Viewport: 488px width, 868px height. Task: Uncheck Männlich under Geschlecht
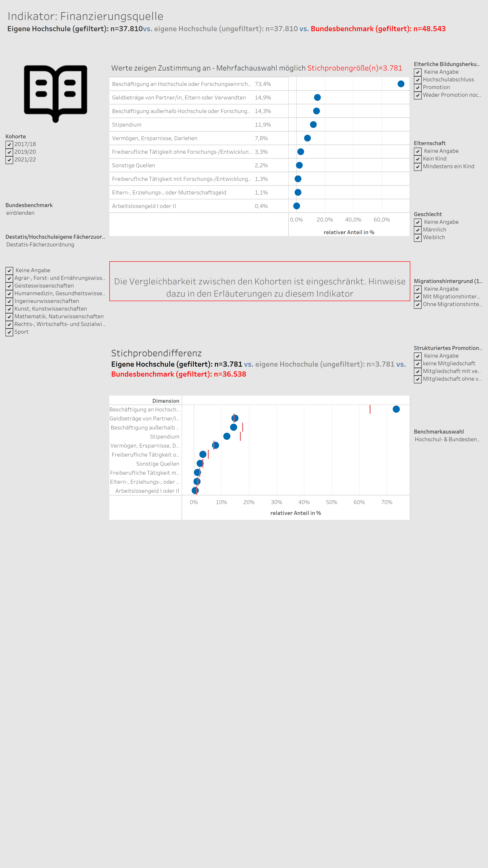[418, 230]
